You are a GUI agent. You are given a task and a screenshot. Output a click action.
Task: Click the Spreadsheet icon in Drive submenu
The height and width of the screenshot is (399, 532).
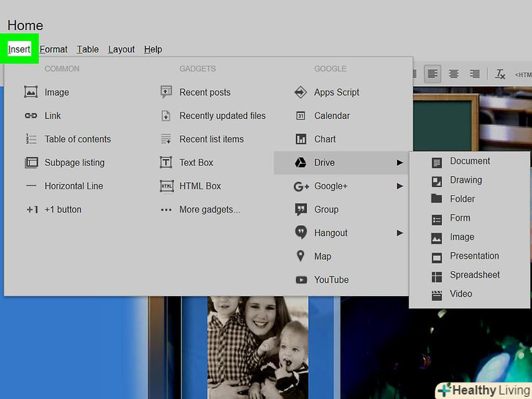[437, 275]
